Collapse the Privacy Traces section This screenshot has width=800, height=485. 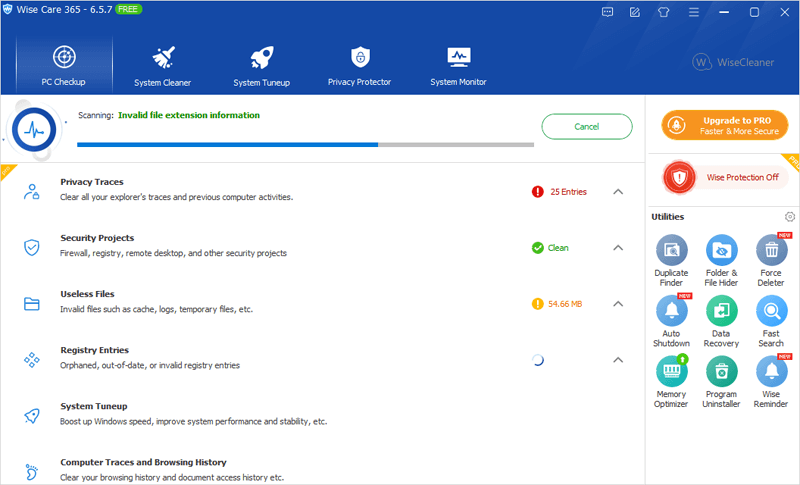618,192
